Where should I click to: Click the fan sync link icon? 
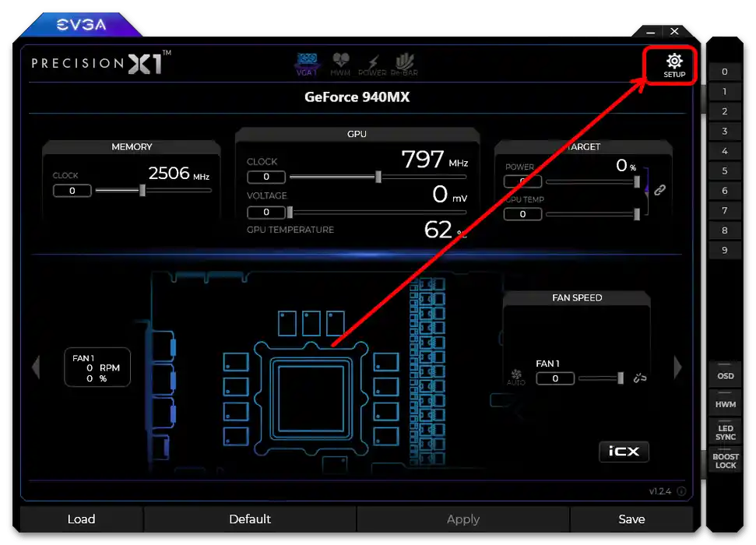[640, 378]
